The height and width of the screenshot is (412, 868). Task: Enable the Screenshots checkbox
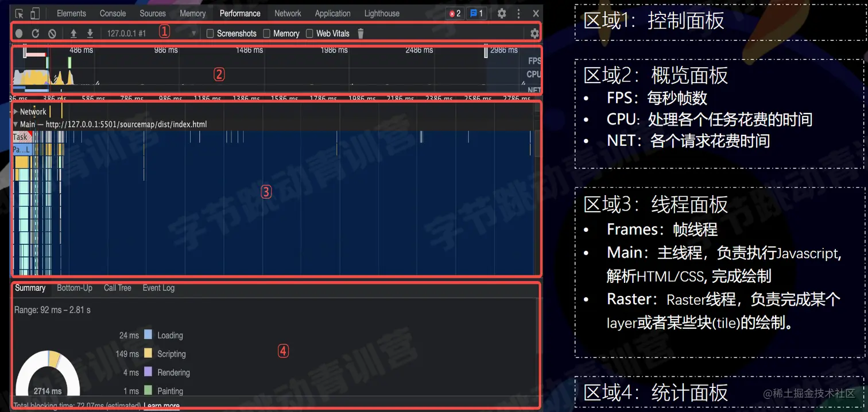point(210,33)
